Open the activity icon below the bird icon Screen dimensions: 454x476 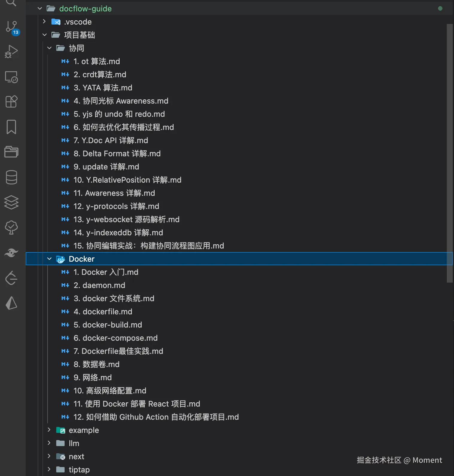pos(11,278)
